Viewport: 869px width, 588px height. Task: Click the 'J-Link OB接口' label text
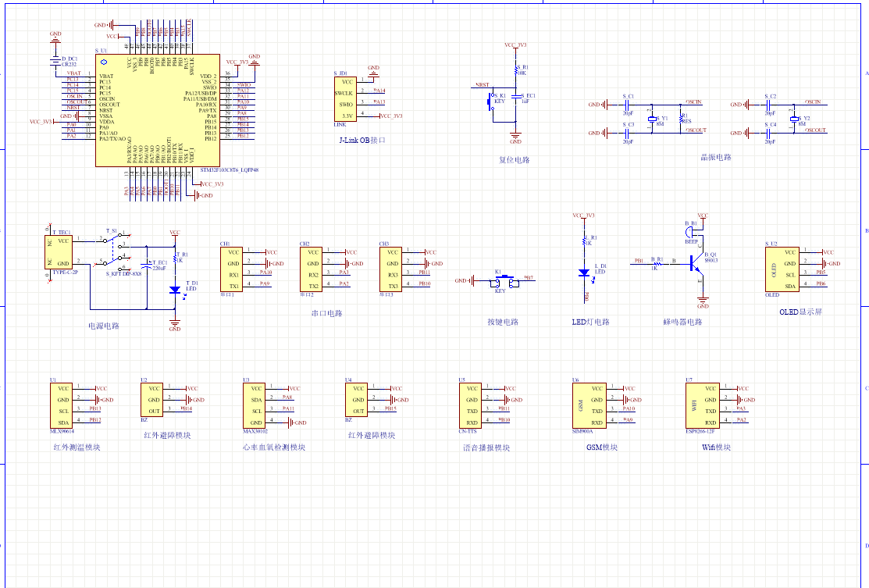tap(362, 141)
